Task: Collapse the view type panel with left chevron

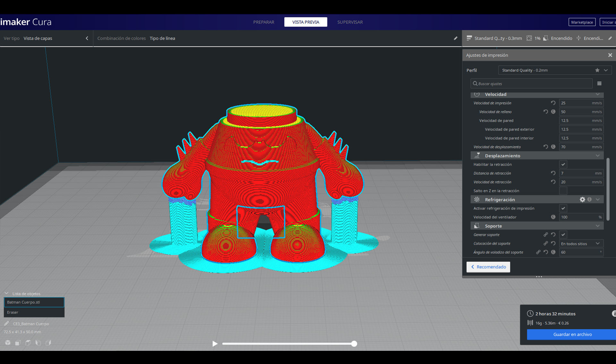Action: (87, 38)
